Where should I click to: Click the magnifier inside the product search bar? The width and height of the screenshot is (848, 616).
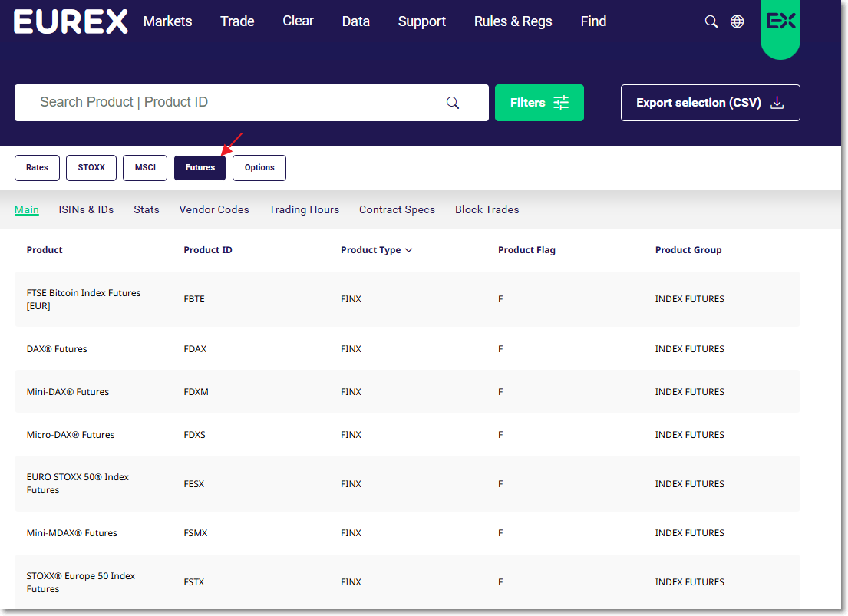click(452, 102)
